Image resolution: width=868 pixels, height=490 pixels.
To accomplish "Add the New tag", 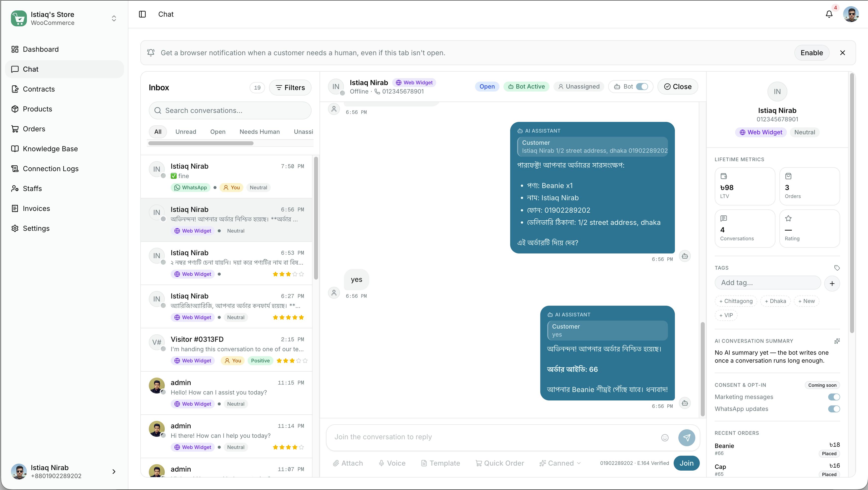I will pos(806,301).
